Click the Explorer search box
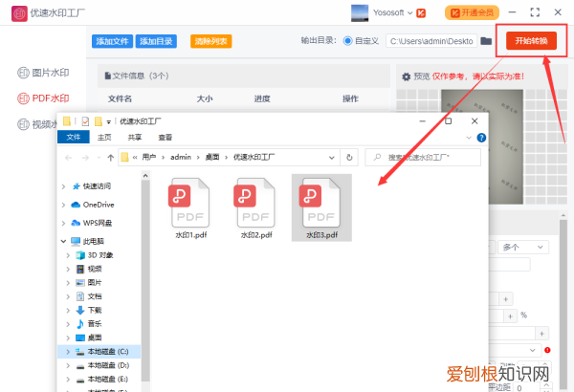This screenshot has width=574, height=392. 423,158
